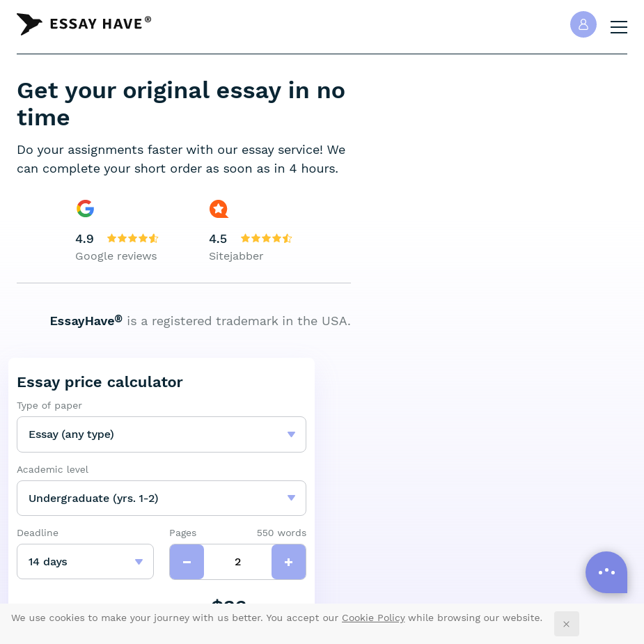Click the Sitejabber label

pyautogui.click(x=236, y=256)
